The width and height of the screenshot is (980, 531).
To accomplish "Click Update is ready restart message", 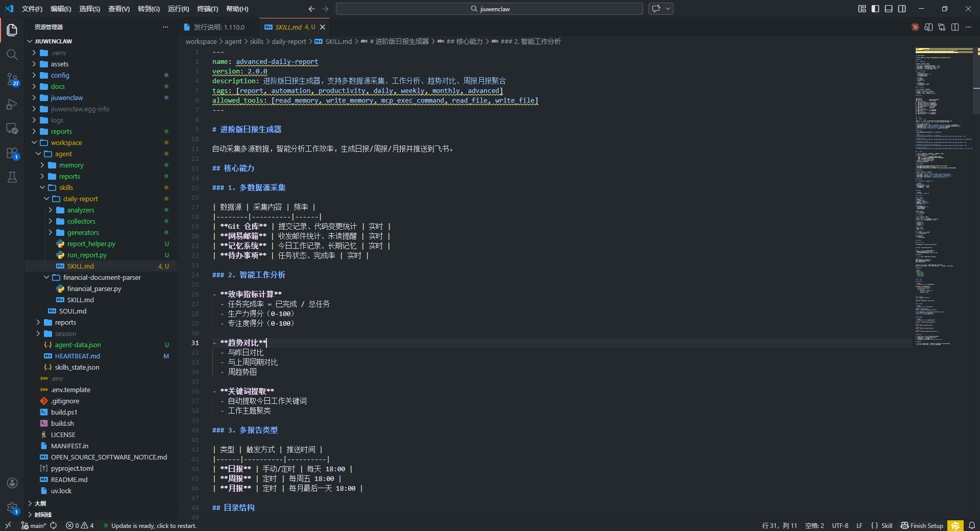I will 150,525.
